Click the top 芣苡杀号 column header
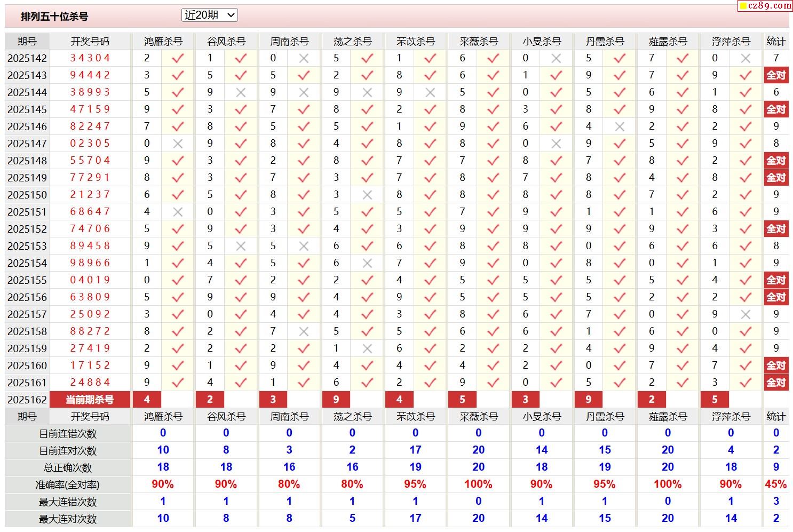 pos(416,41)
